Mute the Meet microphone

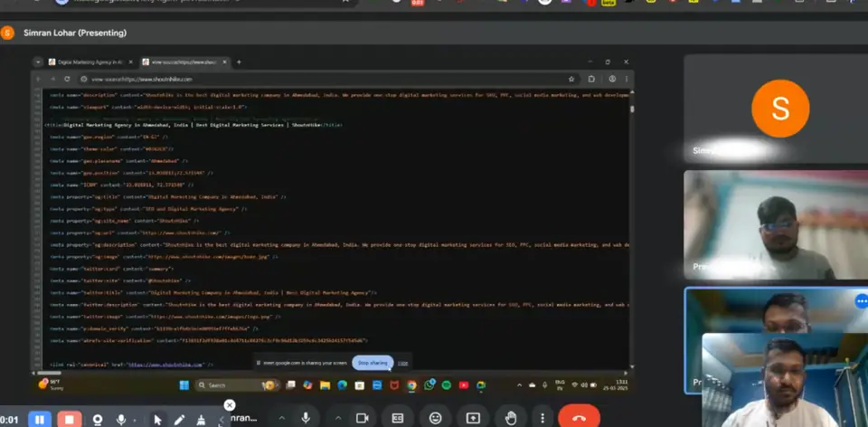(x=306, y=418)
